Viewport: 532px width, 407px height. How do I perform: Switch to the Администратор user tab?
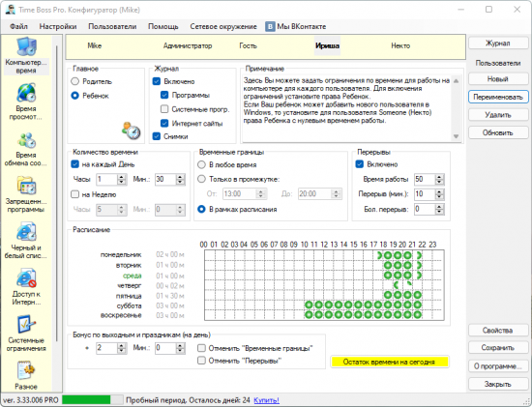pos(188,45)
